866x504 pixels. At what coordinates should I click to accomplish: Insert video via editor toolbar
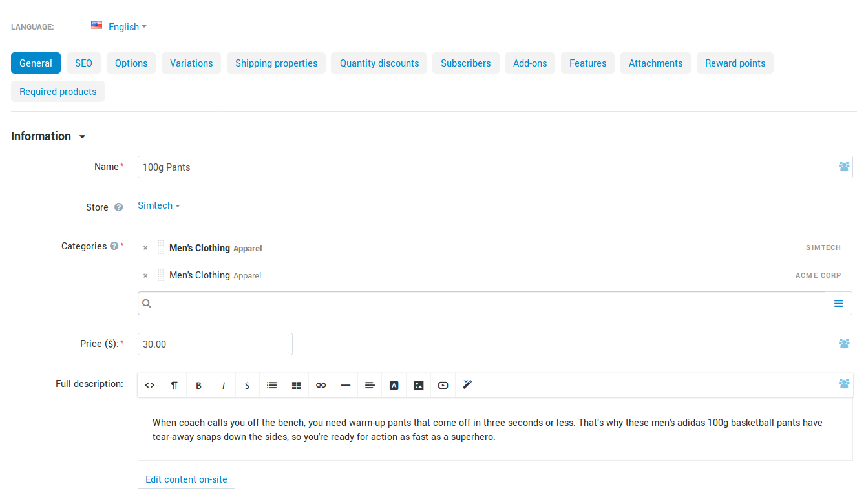443,385
